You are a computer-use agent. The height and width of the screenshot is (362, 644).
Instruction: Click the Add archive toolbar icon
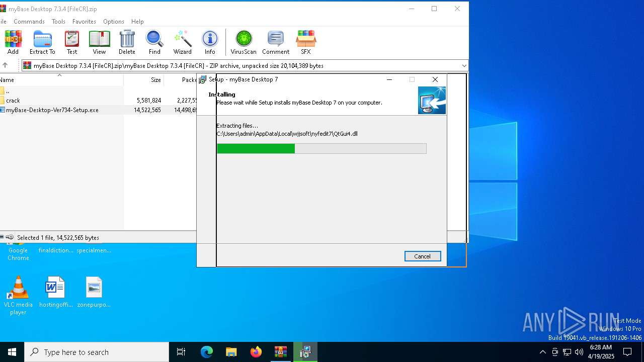point(13,42)
